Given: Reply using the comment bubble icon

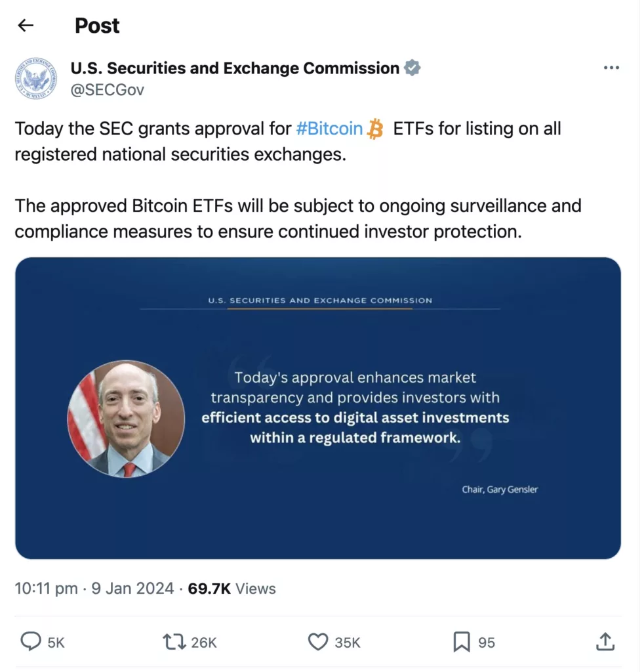Looking at the screenshot, I should click(x=31, y=642).
